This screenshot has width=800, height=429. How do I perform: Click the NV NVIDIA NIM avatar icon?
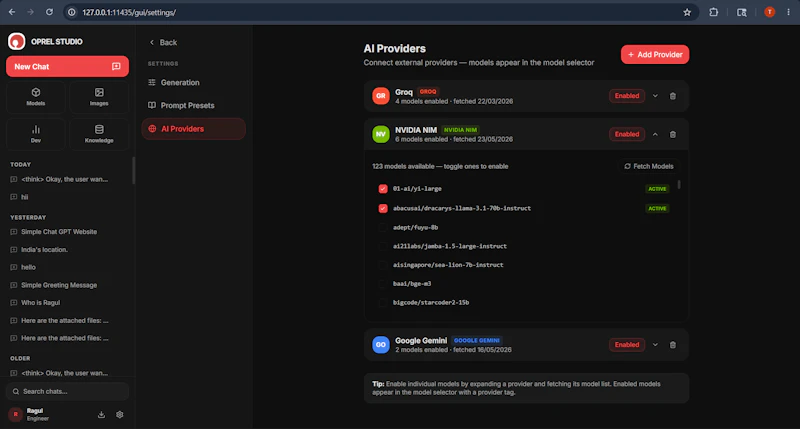[x=381, y=134]
